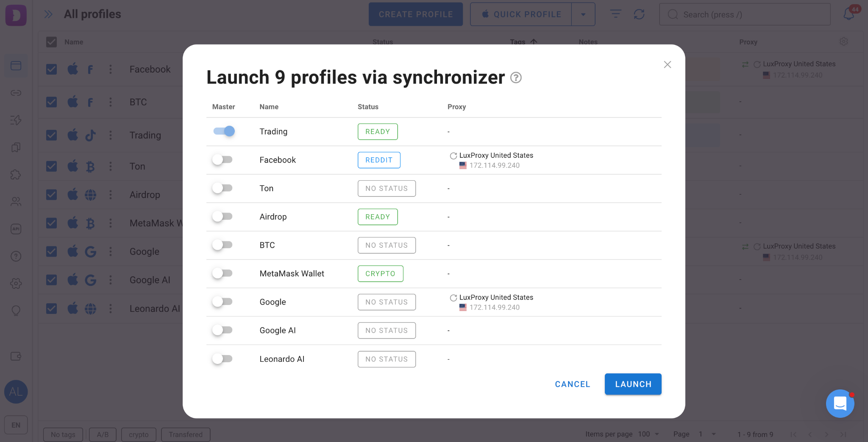Click the API icon in left sidebar
868x442 pixels.
click(16, 229)
